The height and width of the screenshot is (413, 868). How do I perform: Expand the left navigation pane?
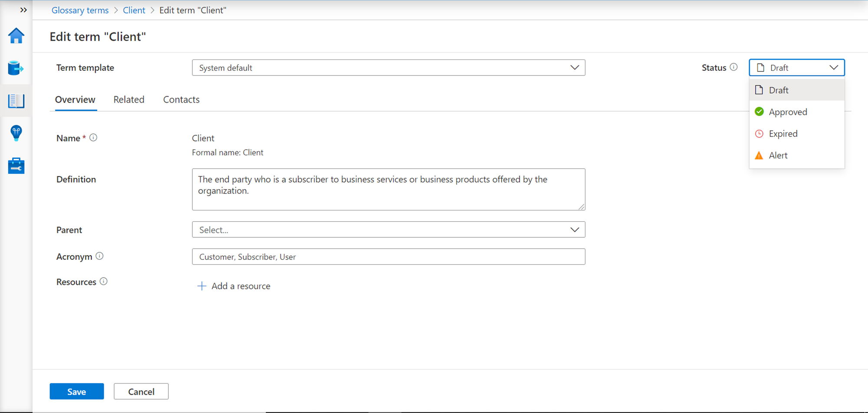coord(23,10)
